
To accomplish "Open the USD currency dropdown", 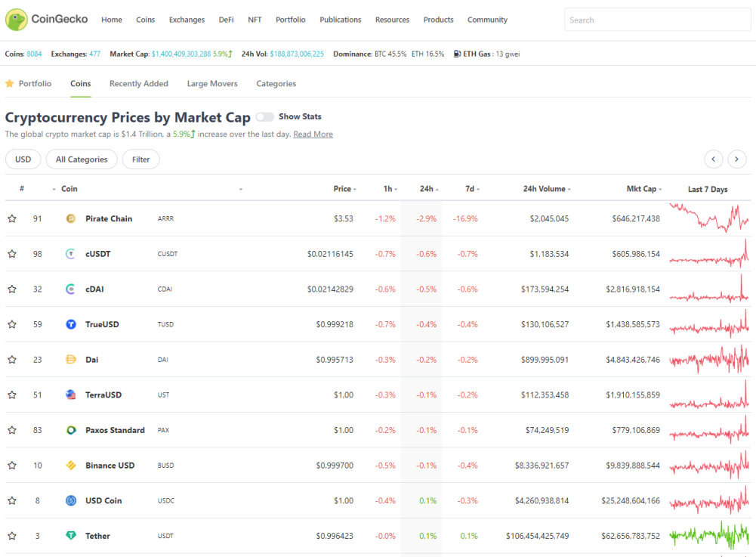I will 23,159.
